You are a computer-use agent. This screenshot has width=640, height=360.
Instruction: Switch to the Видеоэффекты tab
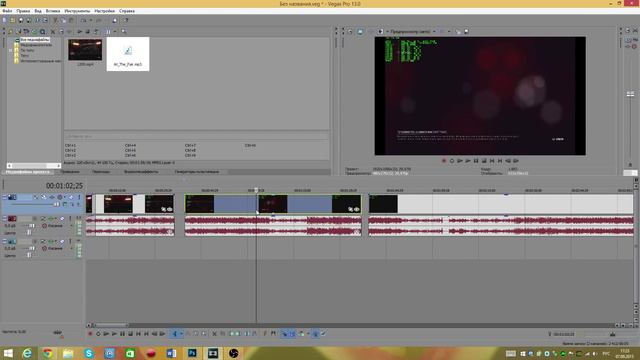click(x=141, y=172)
